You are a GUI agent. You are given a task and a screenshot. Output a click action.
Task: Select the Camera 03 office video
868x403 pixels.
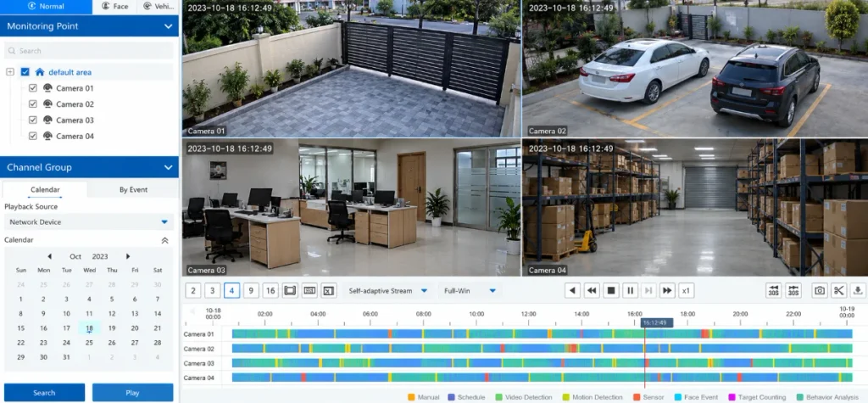point(352,207)
